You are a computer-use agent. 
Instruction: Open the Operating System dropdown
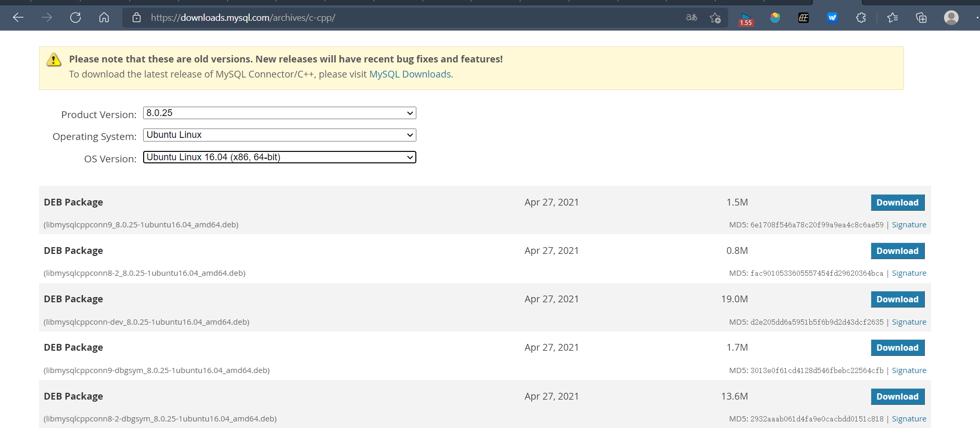pos(279,135)
